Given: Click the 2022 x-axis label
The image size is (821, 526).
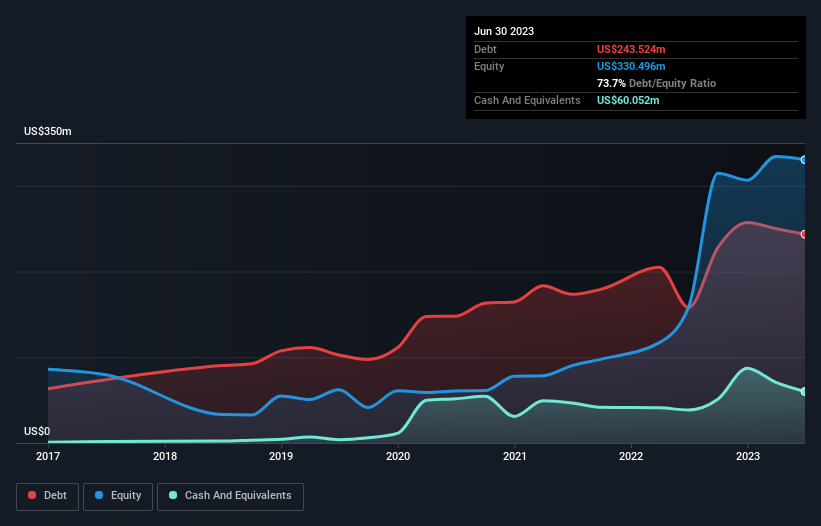Looking at the screenshot, I should (x=631, y=456).
